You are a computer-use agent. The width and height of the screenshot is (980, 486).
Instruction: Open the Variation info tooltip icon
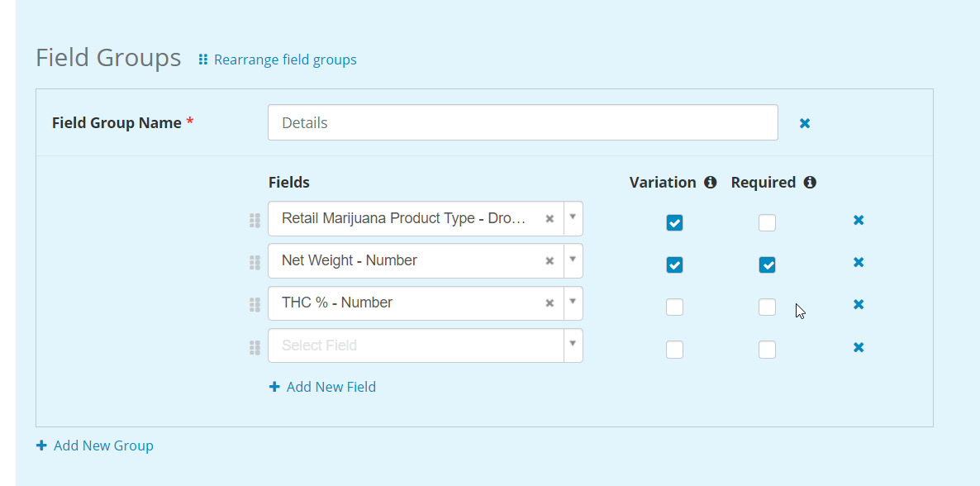(x=712, y=182)
